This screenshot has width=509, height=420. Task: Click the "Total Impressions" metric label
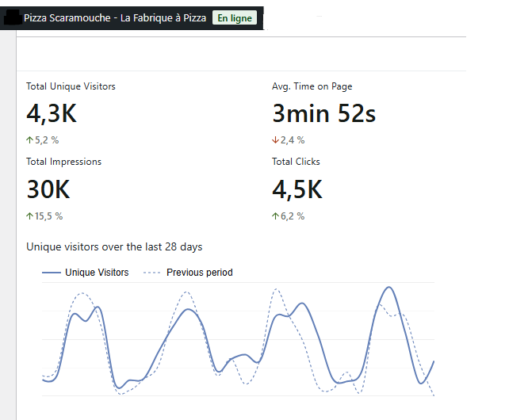point(63,162)
